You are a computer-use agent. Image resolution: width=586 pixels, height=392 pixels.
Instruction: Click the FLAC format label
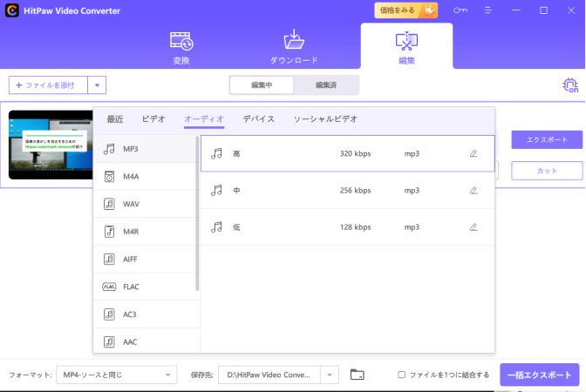point(131,287)
